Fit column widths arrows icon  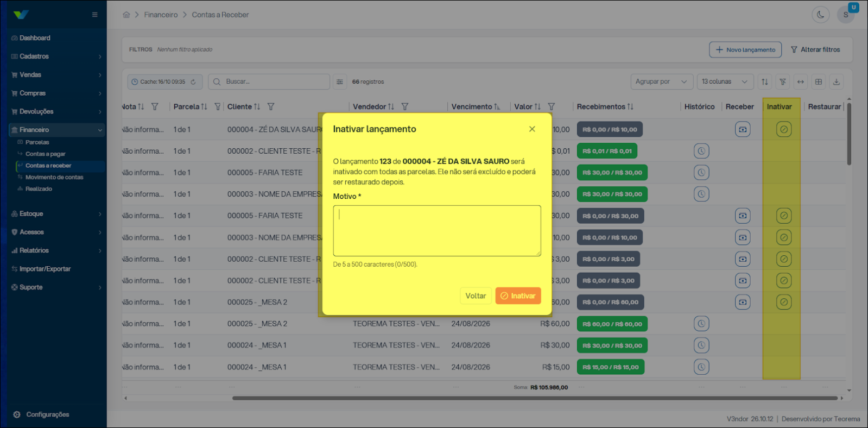(801, 82)
